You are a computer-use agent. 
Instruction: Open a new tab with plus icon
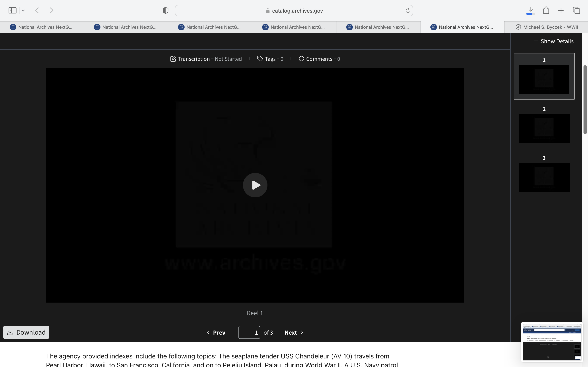pyautogui.click(x=561, y=10)
